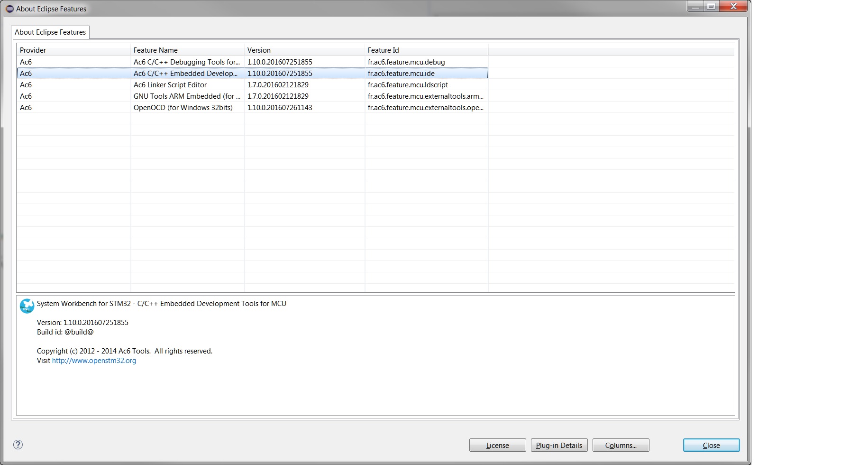
Task: Open the License button
Action: pyautogui.click(x=497, y=445)
